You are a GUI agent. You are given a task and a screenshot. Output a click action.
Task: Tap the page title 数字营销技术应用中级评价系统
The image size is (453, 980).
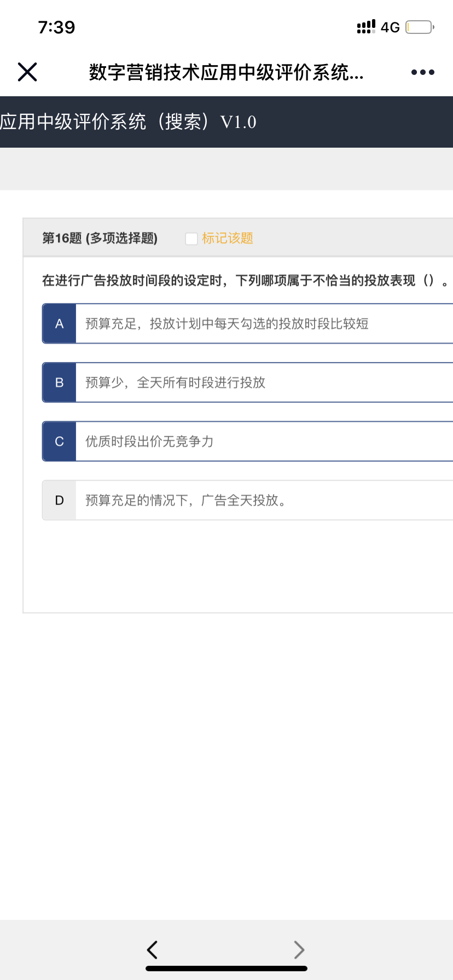[226, 72]
